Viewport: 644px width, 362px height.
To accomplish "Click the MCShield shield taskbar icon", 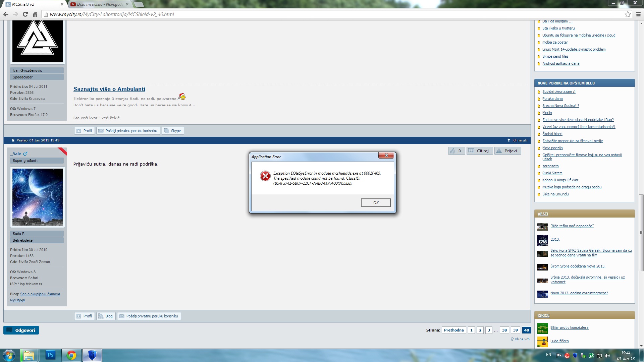I will point(92,355).
